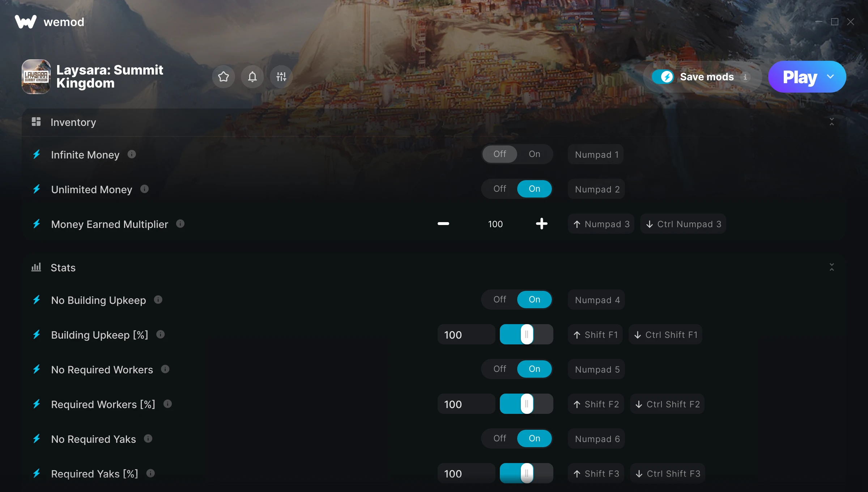The width and height of the screenshot is (868, 492).
Task: Show info for Infinite Money
Action: 132,154
